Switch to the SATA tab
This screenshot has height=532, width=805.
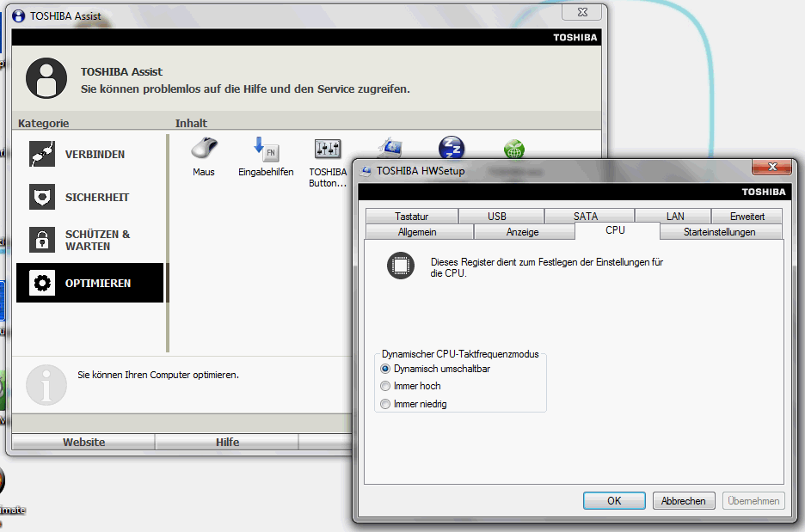tap(589, 216)
